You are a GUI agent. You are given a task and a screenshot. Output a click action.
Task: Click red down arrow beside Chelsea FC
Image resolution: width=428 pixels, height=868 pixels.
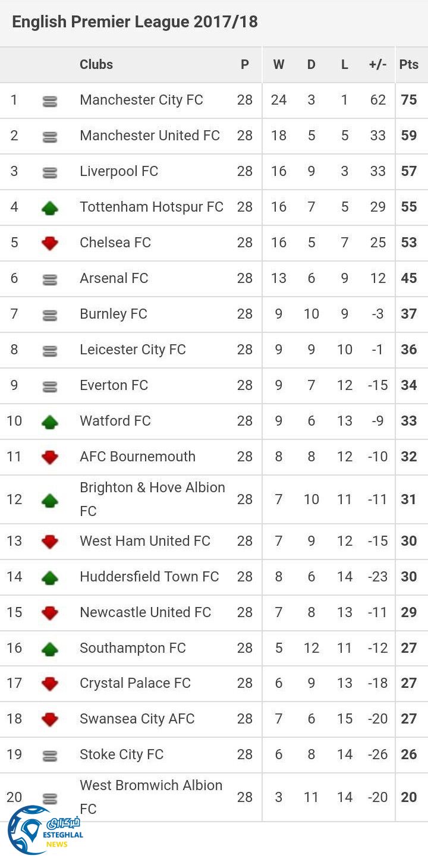(x=50, y=243)
